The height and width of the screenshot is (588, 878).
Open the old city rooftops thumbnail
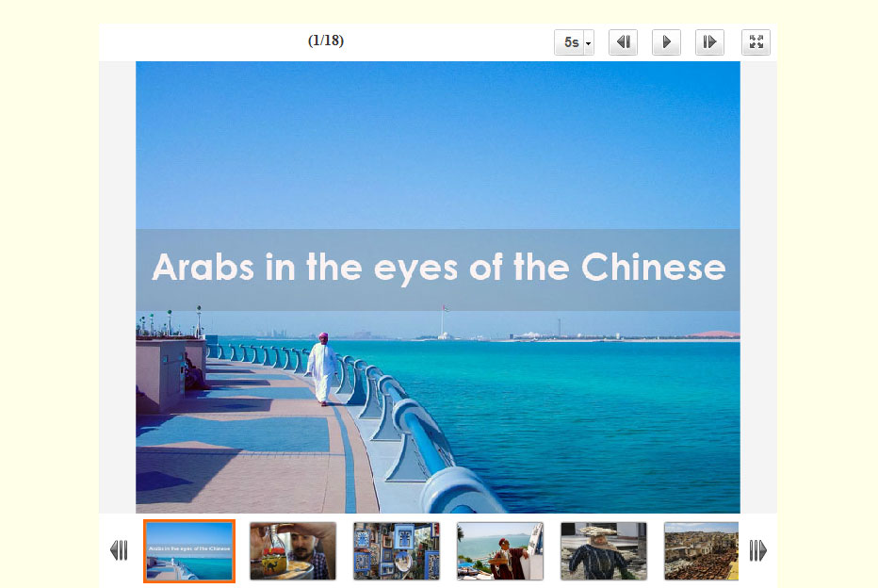702,551
